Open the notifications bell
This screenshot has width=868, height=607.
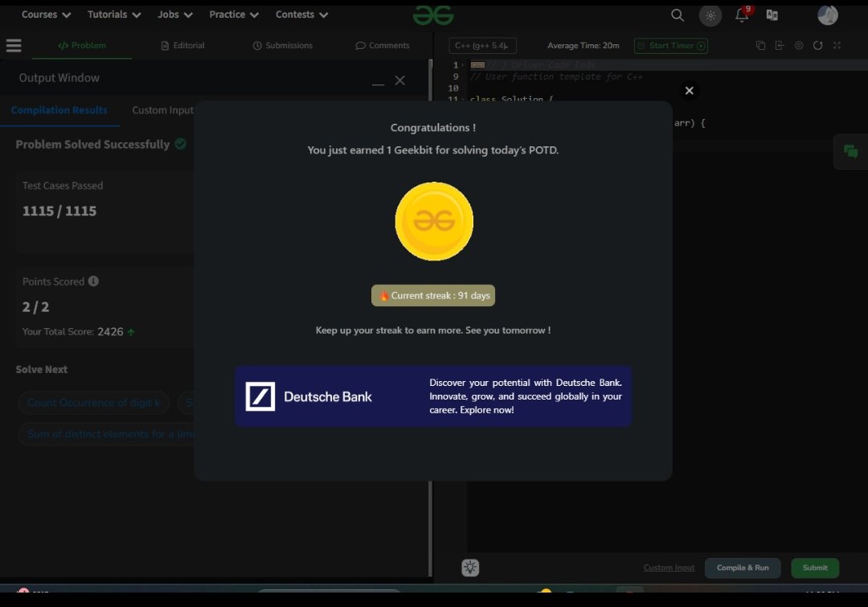pos(743,14)
